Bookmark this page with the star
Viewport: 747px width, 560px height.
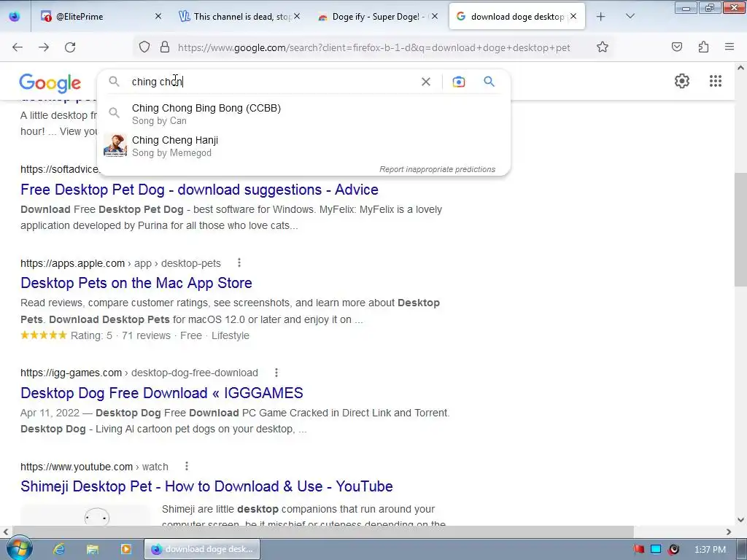click(x=602, y=47)
